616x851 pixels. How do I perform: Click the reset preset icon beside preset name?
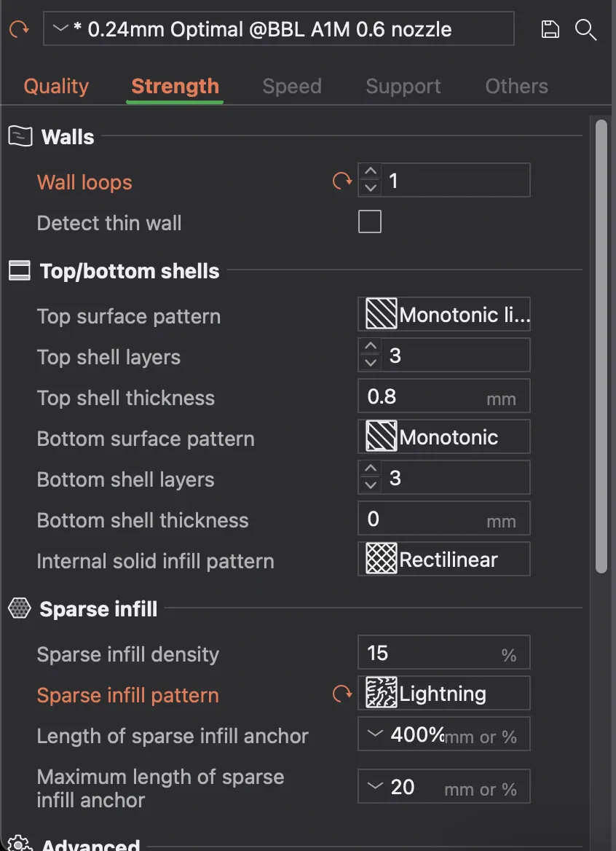(19, 30)
